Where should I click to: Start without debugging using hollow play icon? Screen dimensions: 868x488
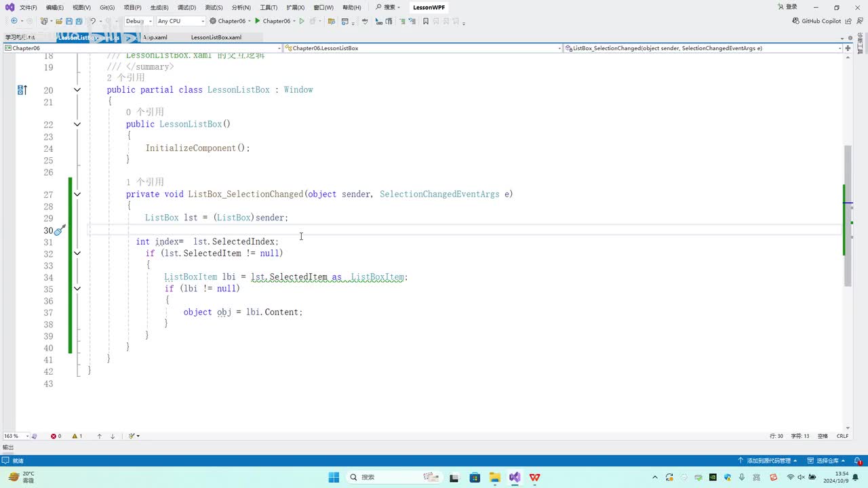302,21
